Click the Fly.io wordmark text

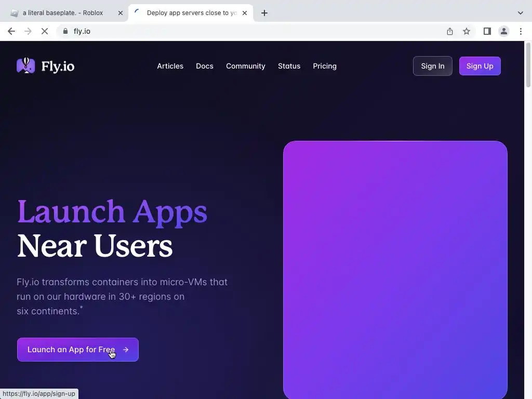pos(58,66)
